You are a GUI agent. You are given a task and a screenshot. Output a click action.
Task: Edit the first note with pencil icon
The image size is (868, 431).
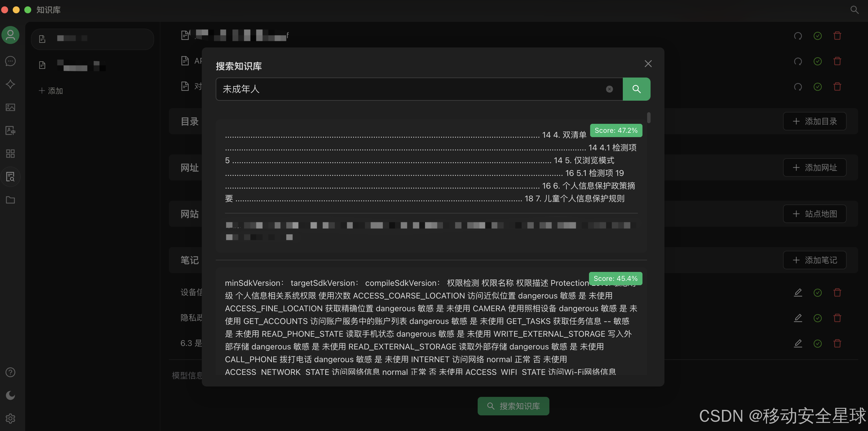click(x=797, y=292)
